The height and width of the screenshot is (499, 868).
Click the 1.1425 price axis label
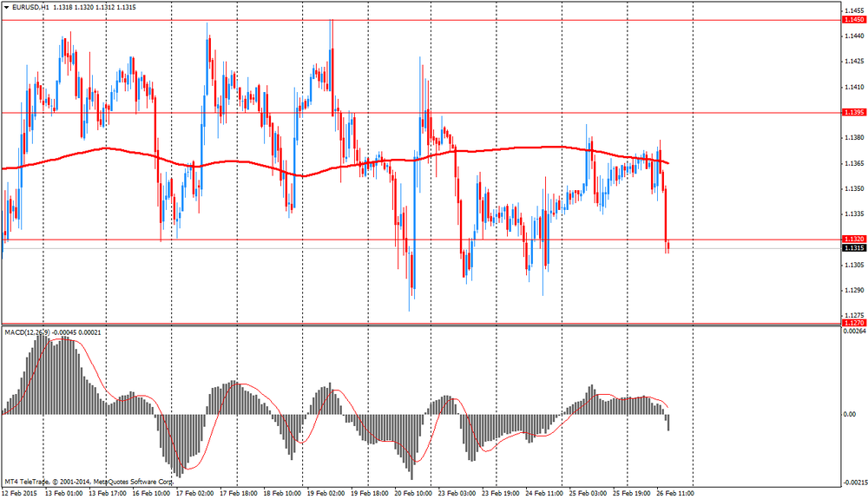[x=854, y=62]
